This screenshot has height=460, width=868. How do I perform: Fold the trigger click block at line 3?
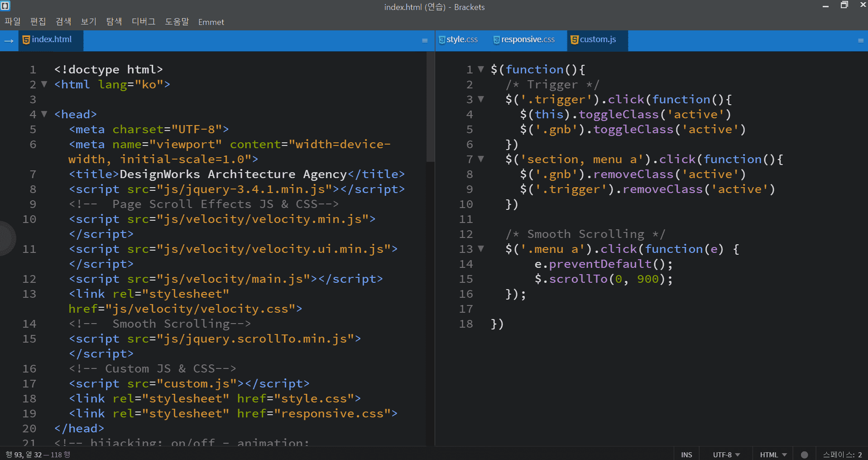click(x=481, y=99)
